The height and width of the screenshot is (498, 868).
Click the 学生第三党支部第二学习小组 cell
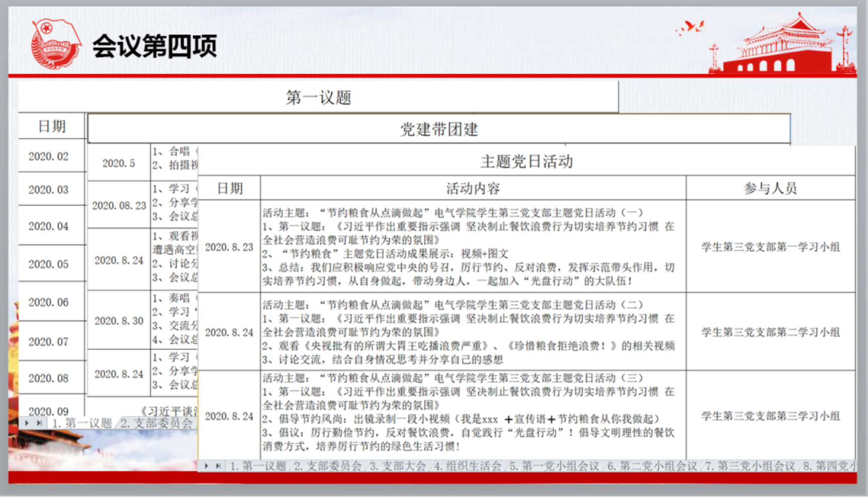(770, 332)
